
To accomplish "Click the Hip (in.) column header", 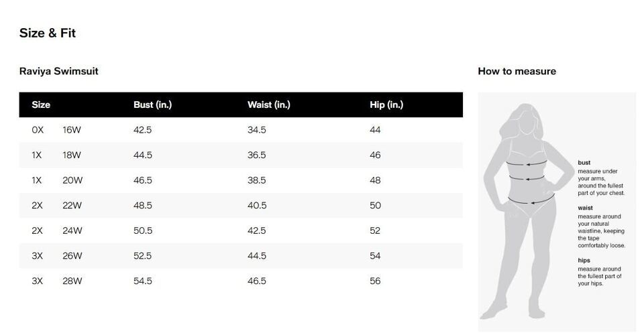I will pos(386,105).
